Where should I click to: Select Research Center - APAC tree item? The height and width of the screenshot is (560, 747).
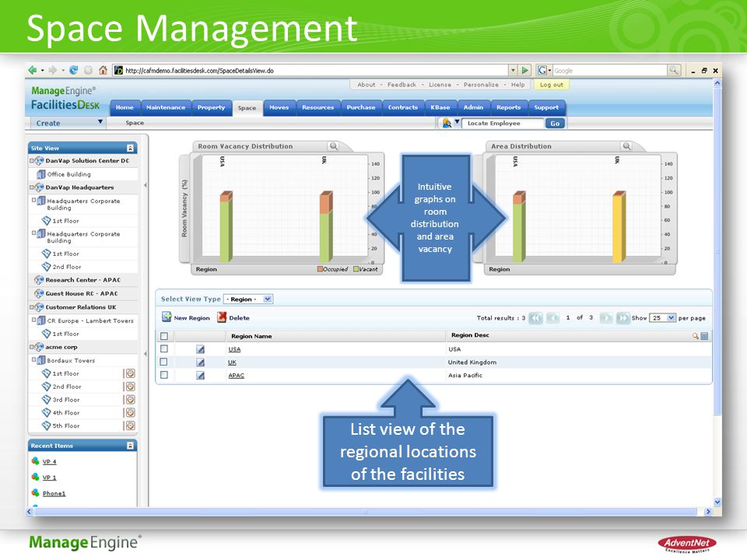(83, 280)
